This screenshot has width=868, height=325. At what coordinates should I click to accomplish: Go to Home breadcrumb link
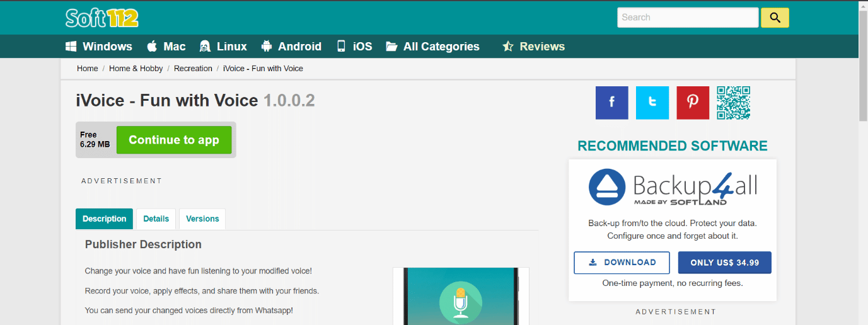tap(88, 69)
